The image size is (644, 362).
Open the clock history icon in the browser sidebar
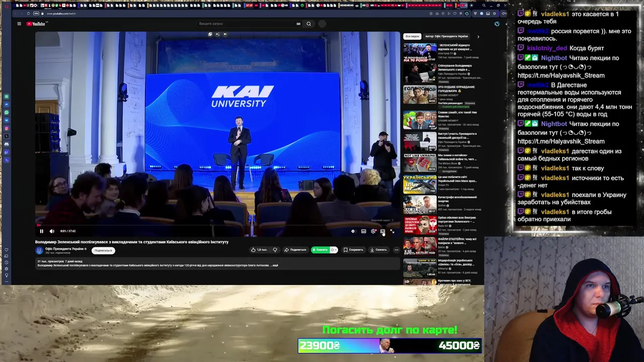coord(7,262)
